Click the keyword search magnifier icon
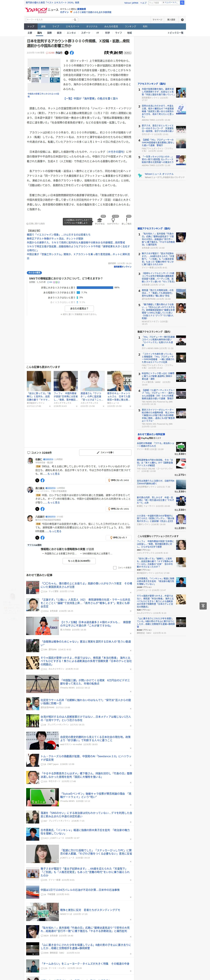 coord(75,19)
